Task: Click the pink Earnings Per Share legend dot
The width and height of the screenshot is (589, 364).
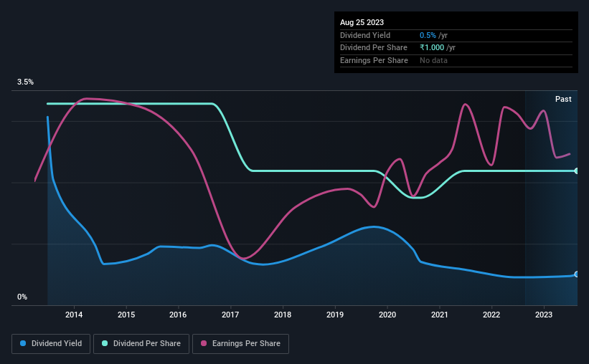Action: pyautogui.click(x=204, y=343)
